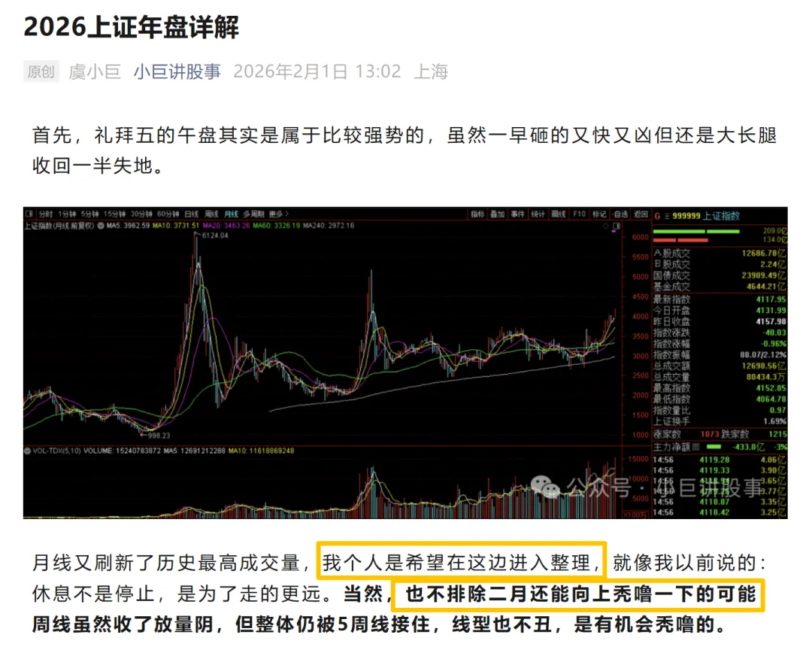The image size is (812, 662).
Task: Click the F10 company info button
Action: pyautogui.click(x=579, y=214)
